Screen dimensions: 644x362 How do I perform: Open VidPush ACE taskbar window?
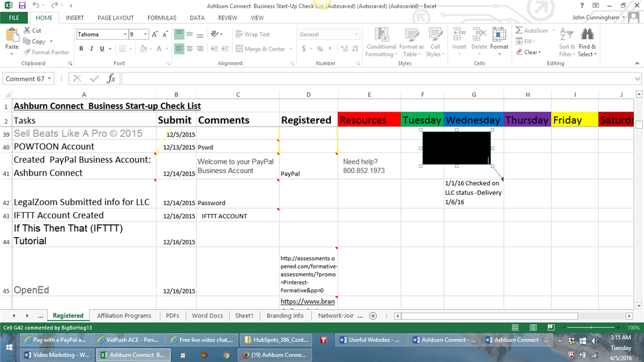129,340
